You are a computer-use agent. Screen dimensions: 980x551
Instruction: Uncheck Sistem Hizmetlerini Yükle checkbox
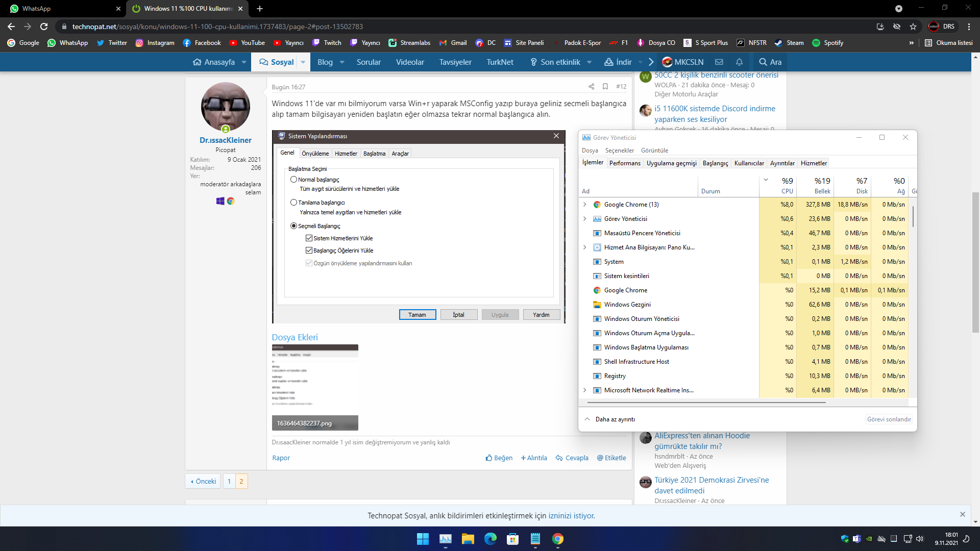pyautogui.click(x=309, y=238)
